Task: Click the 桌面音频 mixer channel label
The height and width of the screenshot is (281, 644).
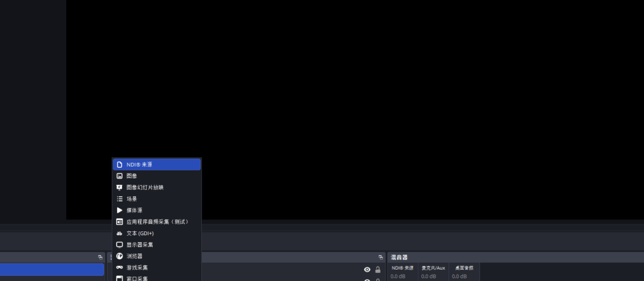Action: (464, 268)
